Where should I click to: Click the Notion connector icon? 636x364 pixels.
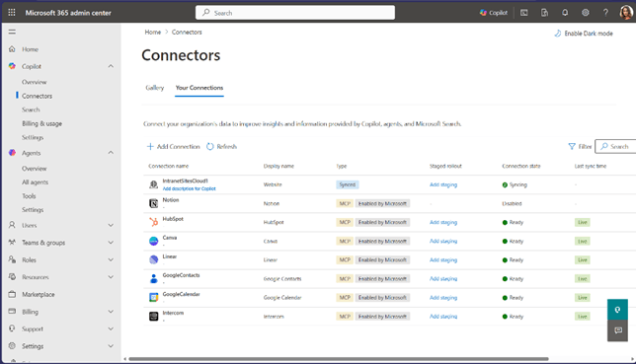[153, 203]
